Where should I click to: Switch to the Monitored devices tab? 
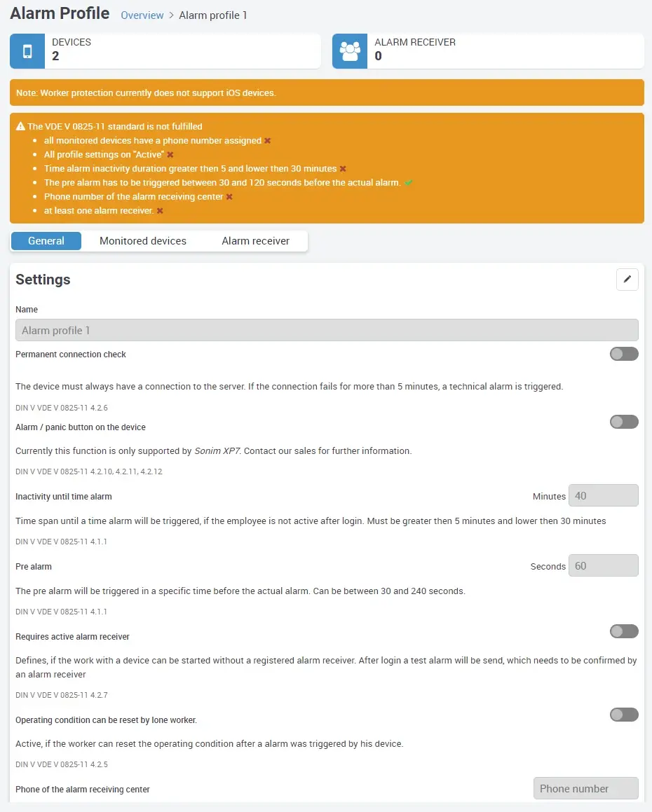143,240
